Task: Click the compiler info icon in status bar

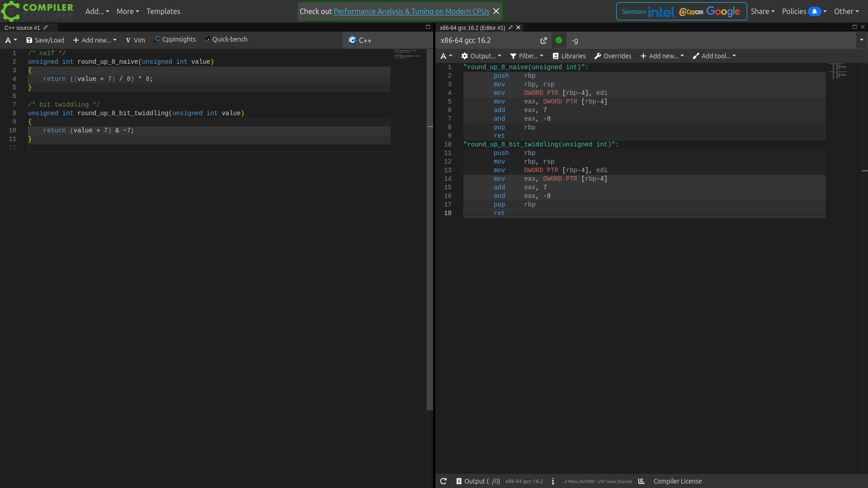Action: tap(553, 481)
